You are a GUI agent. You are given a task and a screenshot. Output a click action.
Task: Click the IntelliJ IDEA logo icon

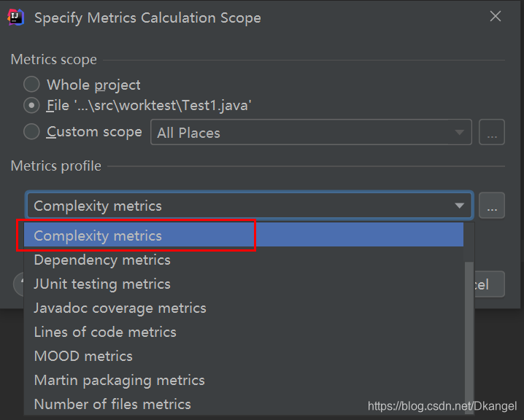tap(16, 17)
